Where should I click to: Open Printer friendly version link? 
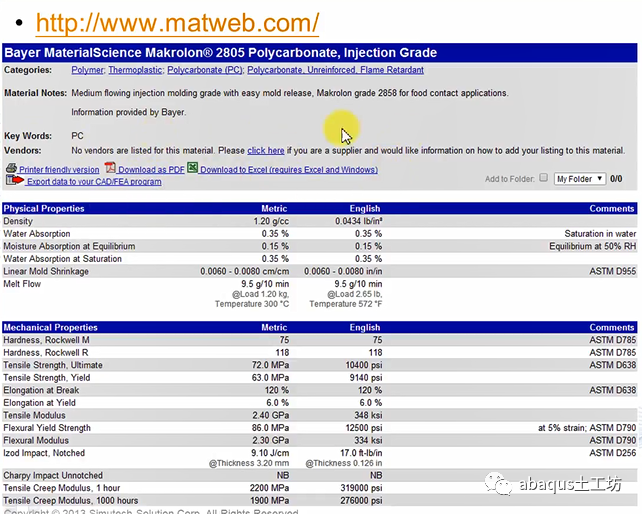coord(59,170)
